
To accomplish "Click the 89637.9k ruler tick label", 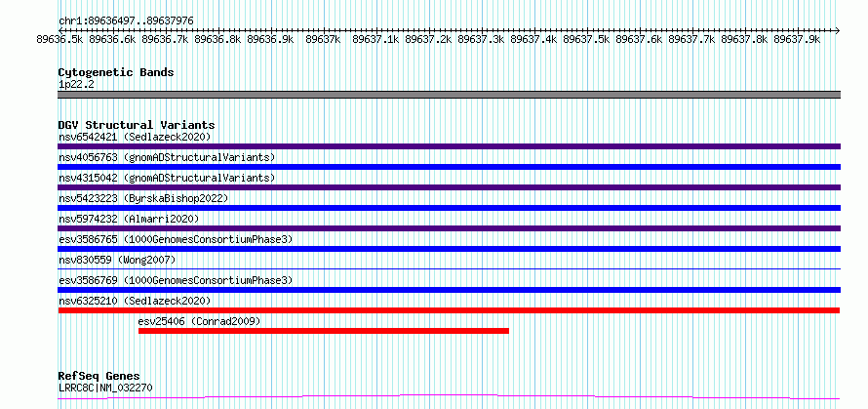I will (x=797, y=39).
